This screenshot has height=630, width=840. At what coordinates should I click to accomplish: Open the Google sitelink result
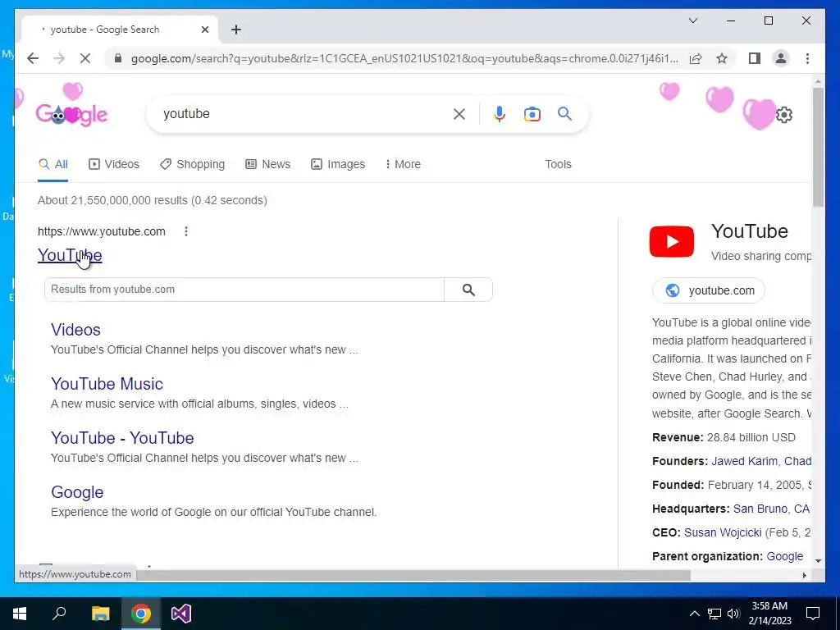point(77,492)
